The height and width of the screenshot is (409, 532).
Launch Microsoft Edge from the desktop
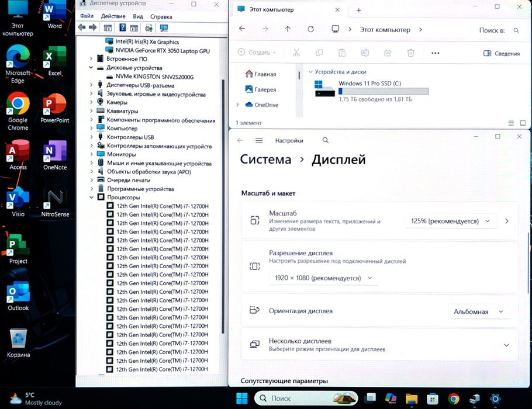18,64
